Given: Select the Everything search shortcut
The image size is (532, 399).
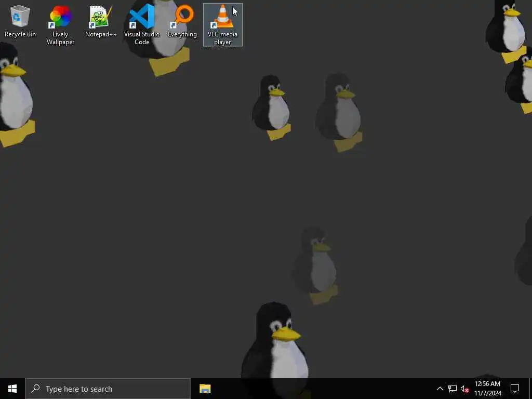Looking at the screenshot, I should click(182, 21).
